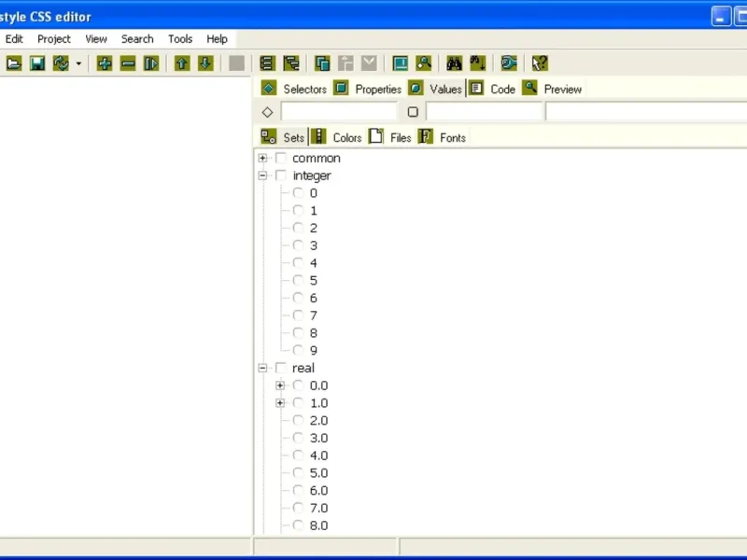Select the radio button for integer 9

(x=298, y=351)
